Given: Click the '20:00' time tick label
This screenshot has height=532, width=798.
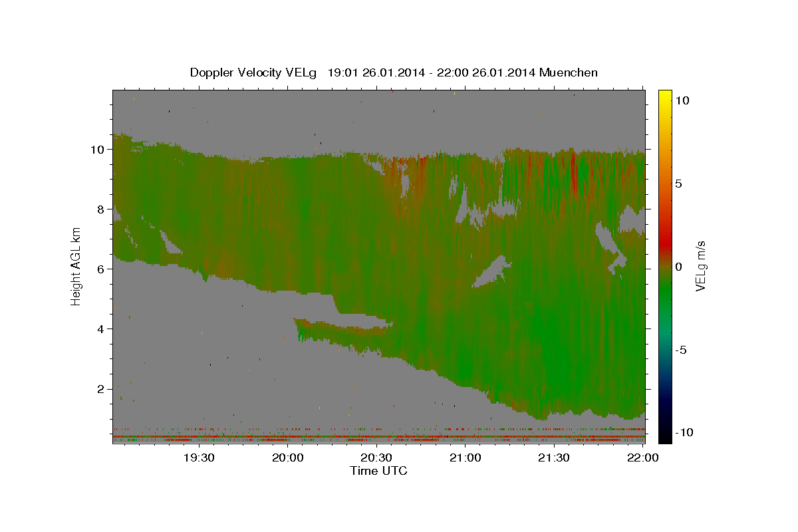Looking at the screenshot, I should (x=288, y=458).
